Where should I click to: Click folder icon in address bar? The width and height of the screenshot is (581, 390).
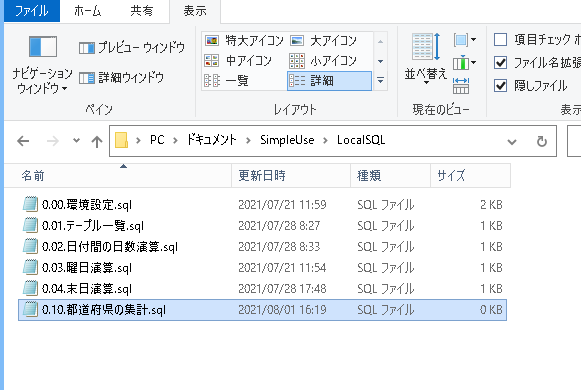(x=122, y=141)
